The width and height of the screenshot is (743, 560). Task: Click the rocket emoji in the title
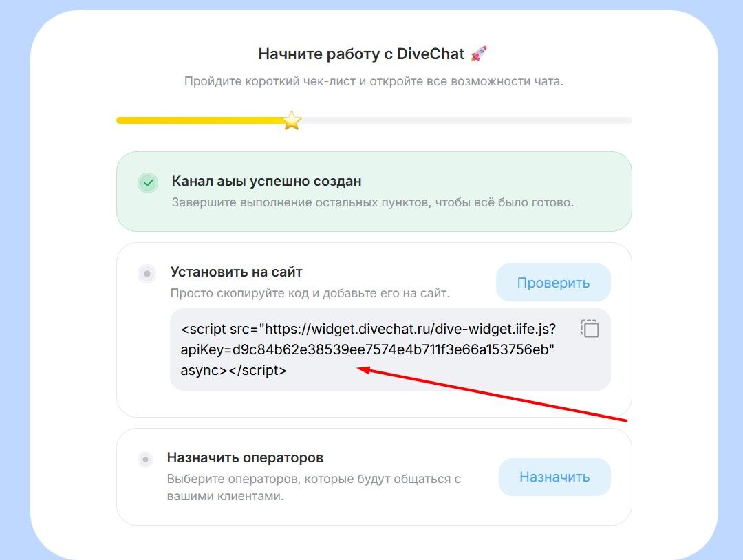click(x=479, y=54)
